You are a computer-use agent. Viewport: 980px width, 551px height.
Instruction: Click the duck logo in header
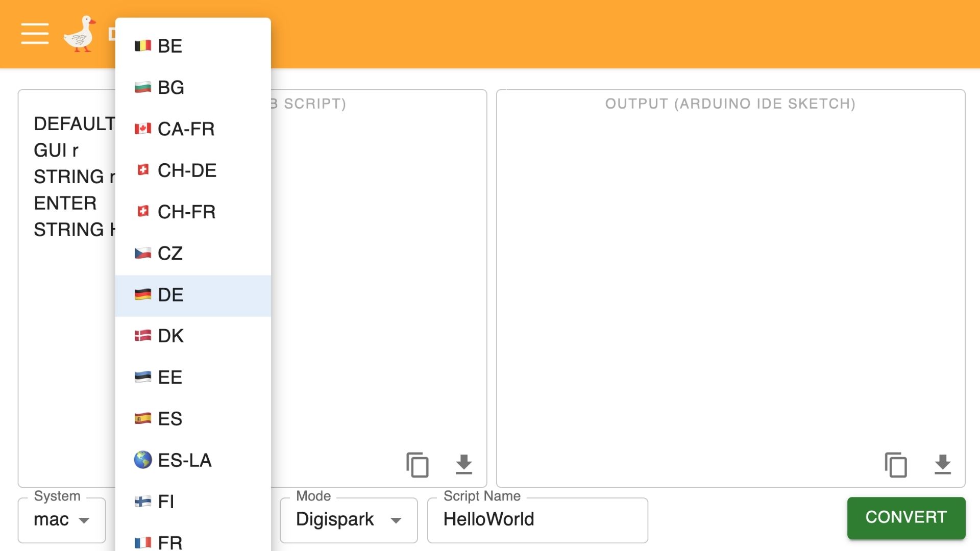click(80, 34)
